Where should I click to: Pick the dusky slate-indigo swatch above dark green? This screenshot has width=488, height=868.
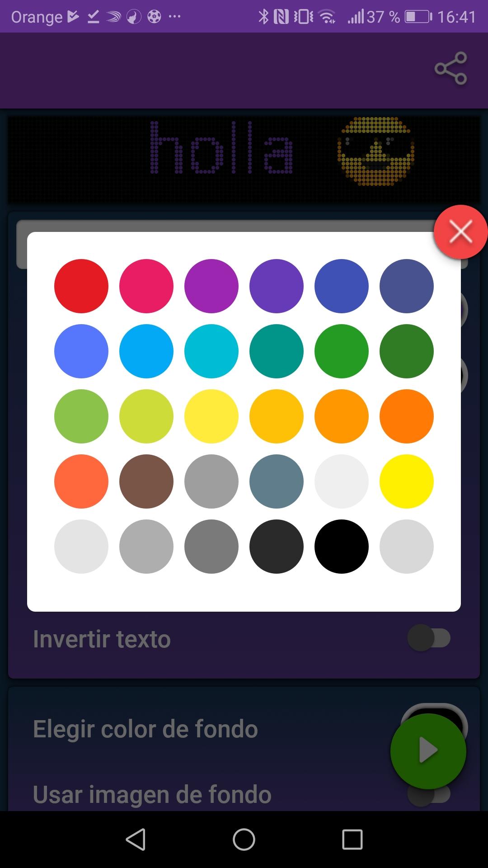coord(407,286)
